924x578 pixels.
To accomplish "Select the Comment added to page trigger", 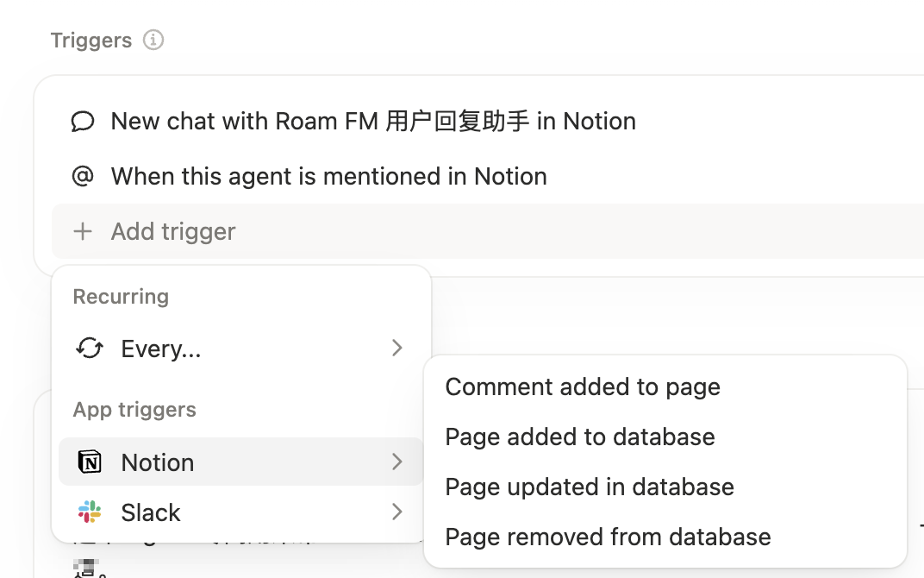I will tap(583, 386).
